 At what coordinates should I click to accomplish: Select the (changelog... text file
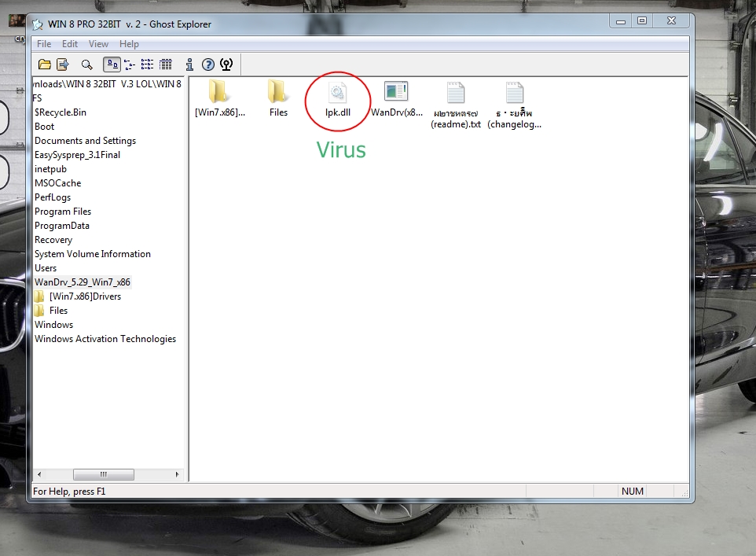click(515, 105)
